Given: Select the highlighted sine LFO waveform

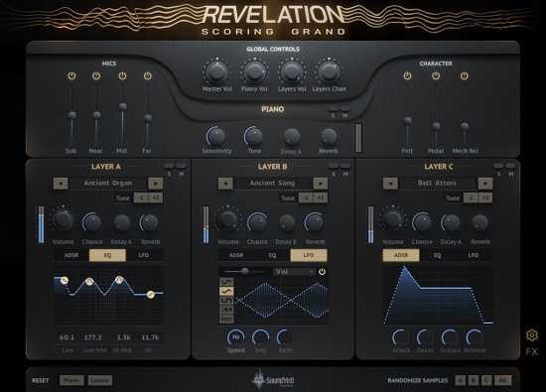Looking at the screenshot, I should 226,291.
